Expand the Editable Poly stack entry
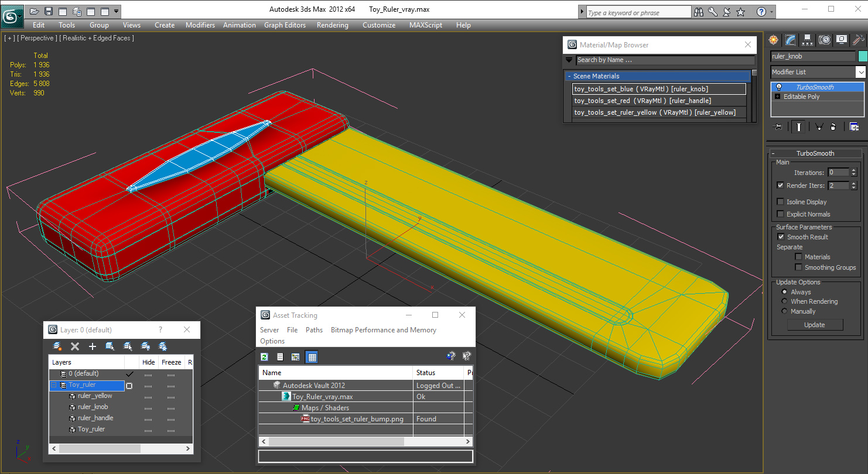 click(x=778, y=97)
